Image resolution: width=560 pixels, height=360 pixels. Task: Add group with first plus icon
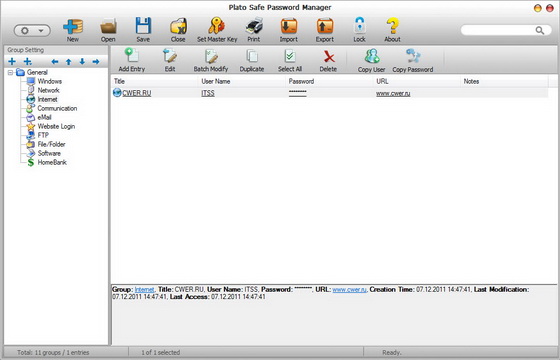point(12,61)
